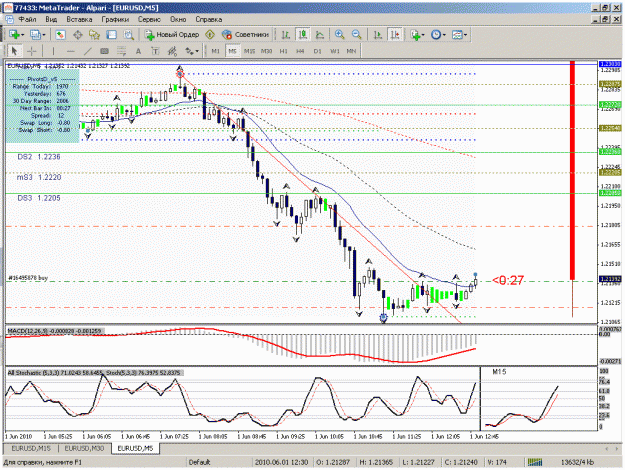Viewport: 625px width, 470px height.
Task: Select the Horizontal Line drawing tool
Action: tap(71, 51)
